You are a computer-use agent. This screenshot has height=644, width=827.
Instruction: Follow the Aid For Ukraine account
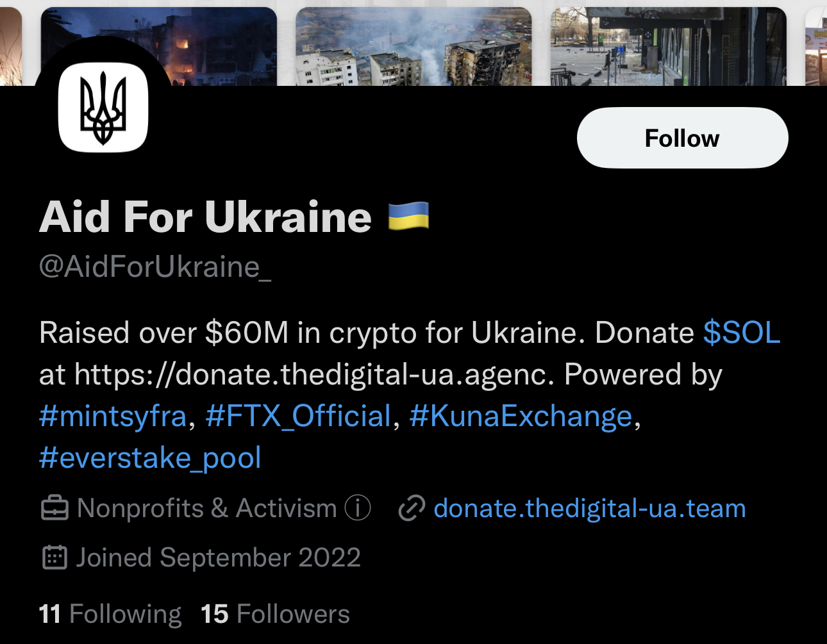(x=681, y=137)
